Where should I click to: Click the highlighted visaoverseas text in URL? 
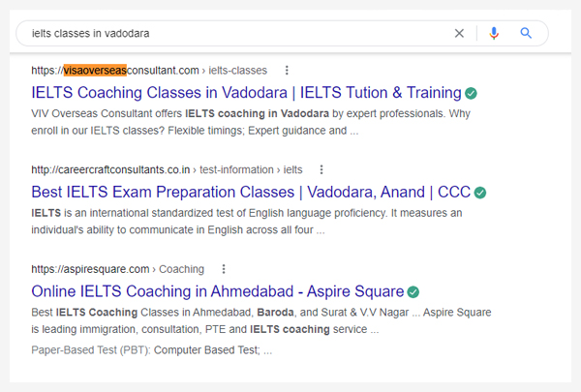pyautogui.click(x=95, y=70)
